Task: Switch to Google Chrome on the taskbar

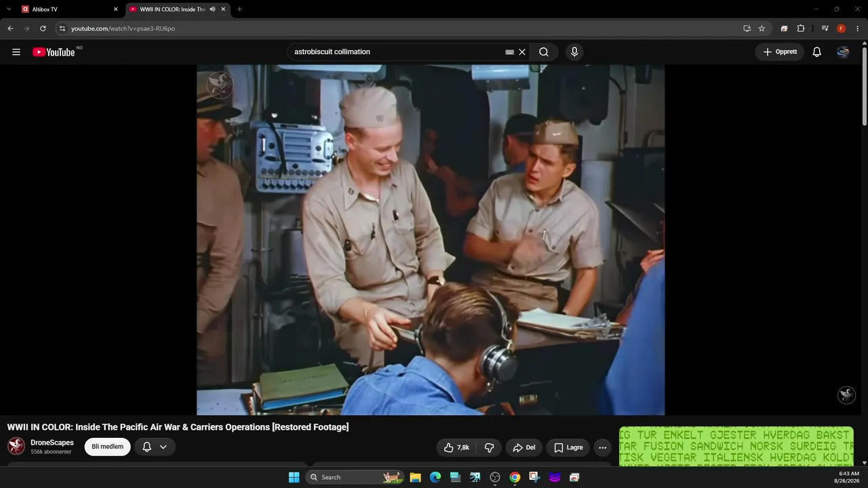Action: tap(515, 477)
